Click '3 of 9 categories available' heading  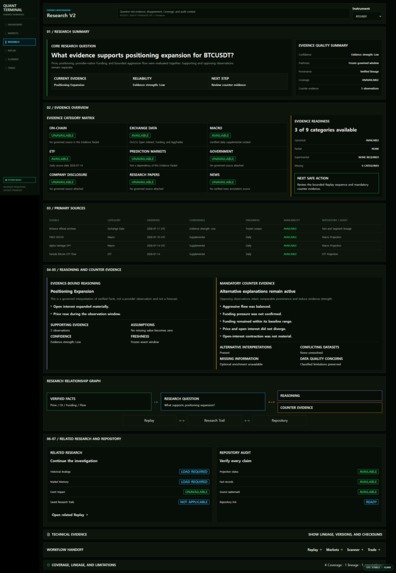tap(326, 130)
